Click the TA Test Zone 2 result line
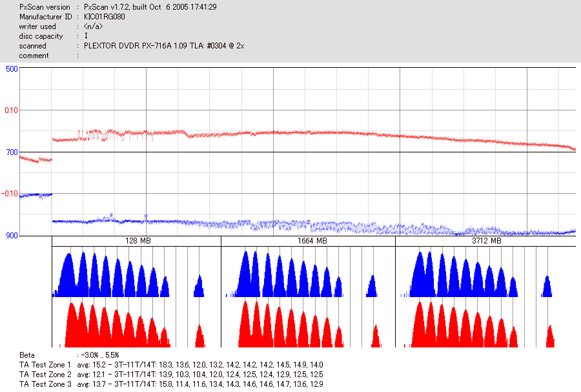 click(x=171, y=374)
